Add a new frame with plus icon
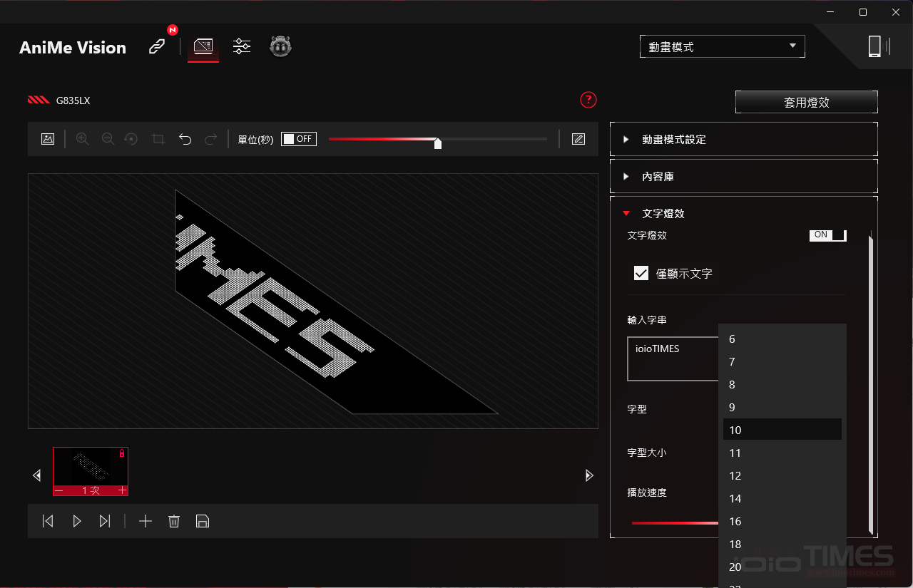 click(x=146, y=521)
